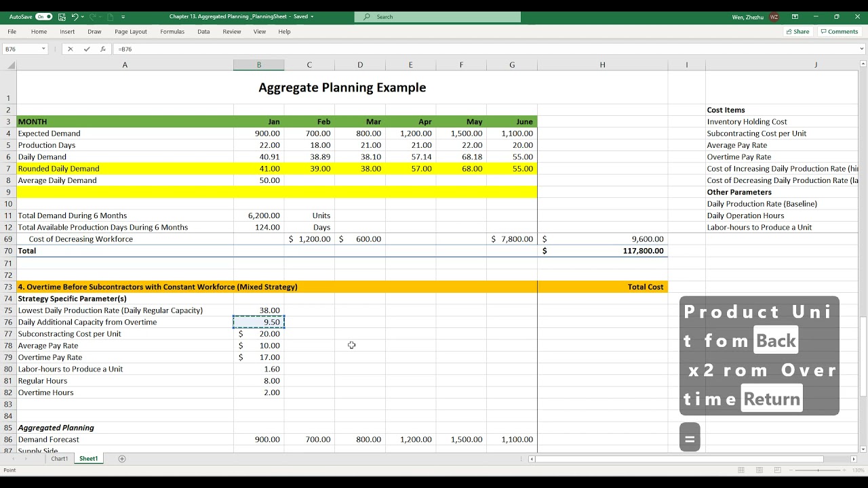868x488 pixels.
Task: Select row 76 header
Action: point(8,322)
